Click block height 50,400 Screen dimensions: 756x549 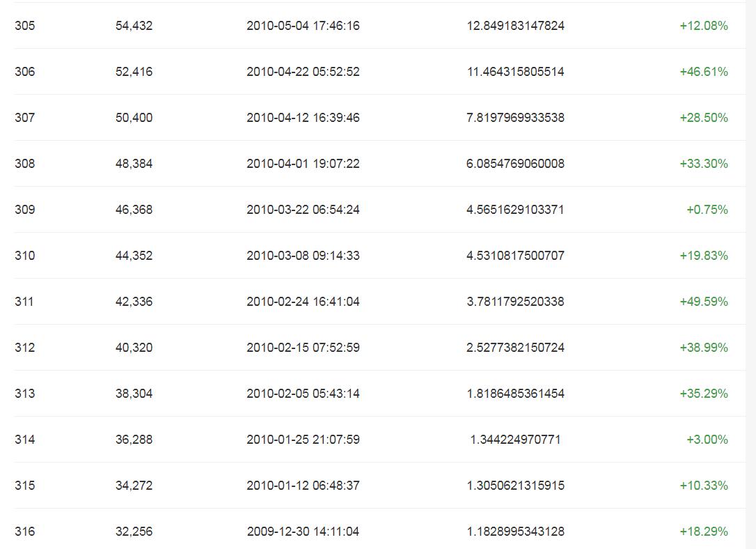[x=134, y=118]
